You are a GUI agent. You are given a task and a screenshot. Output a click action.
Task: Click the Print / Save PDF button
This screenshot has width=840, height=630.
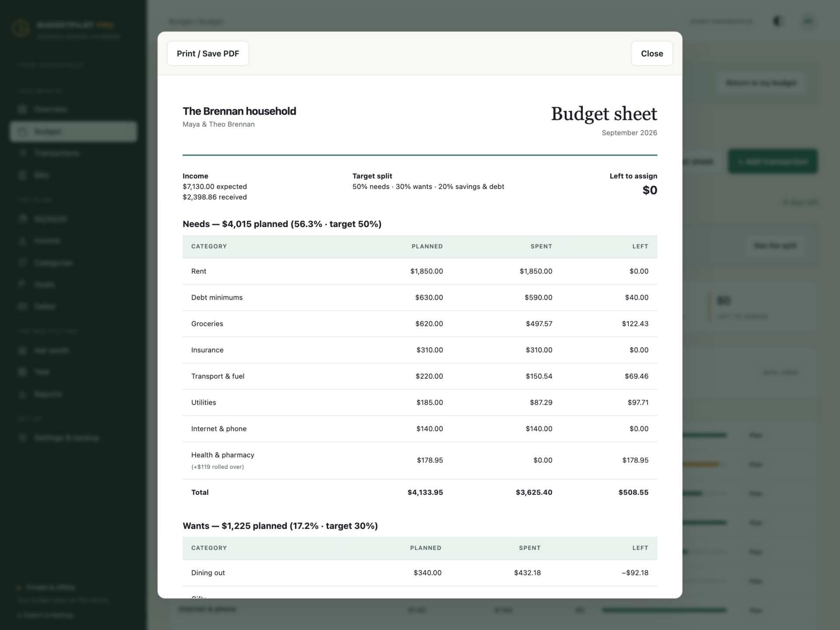click(208, 53)
